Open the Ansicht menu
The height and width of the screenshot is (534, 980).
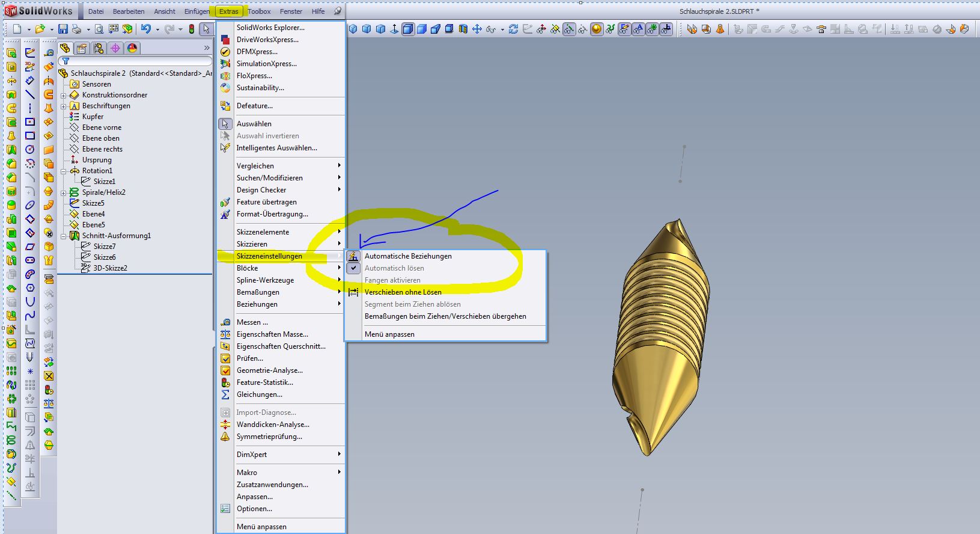(x=165, y=11)
